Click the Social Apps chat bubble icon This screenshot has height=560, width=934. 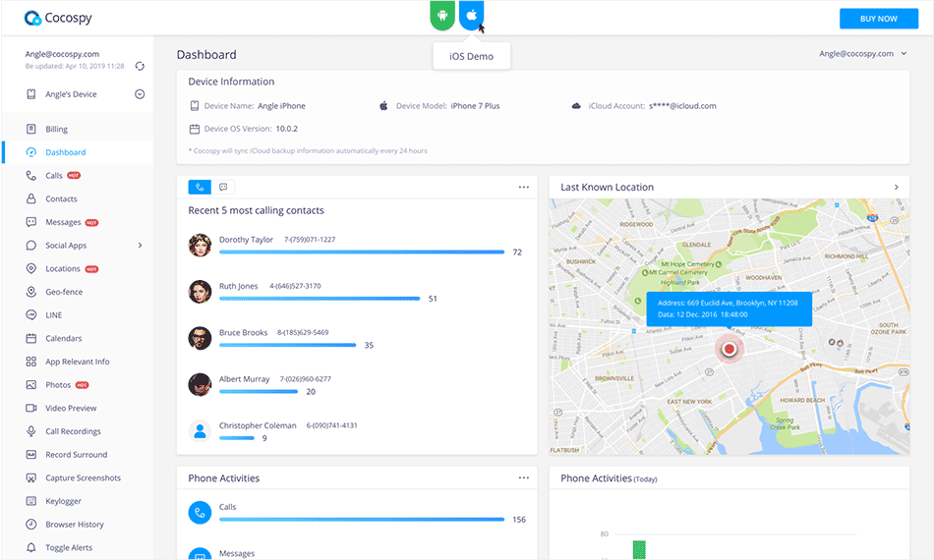[x=31, y=246]
